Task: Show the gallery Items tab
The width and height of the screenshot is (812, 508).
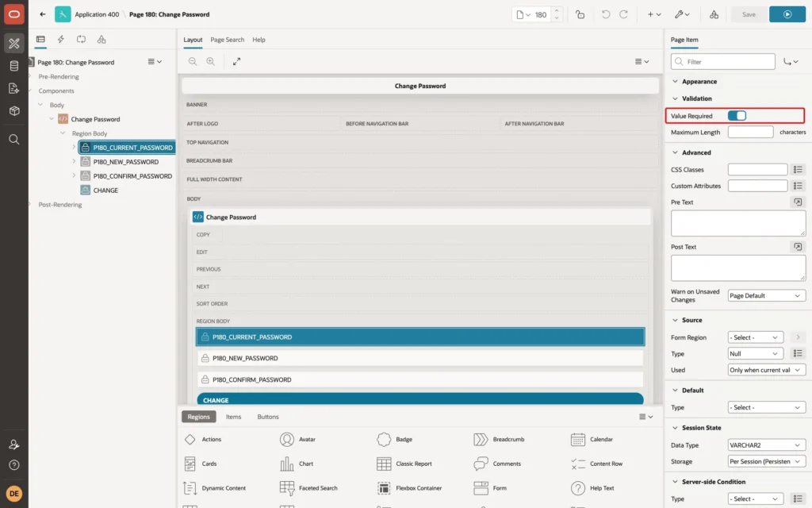Action: point(234,417)
